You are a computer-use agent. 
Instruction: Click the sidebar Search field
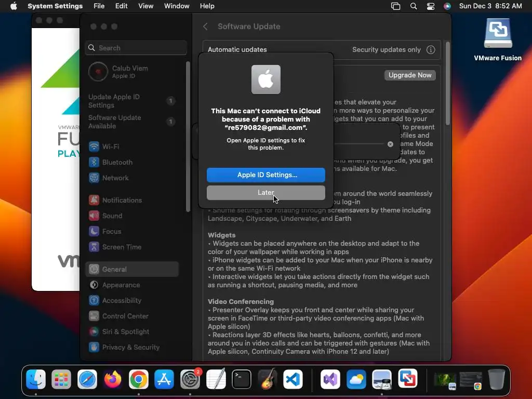click(x=136, y=48)
